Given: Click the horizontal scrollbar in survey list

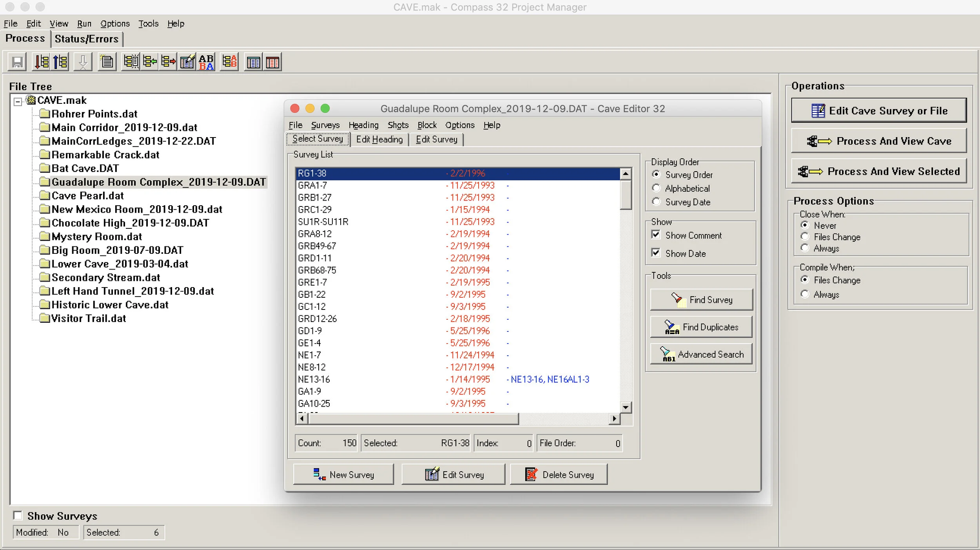Looking at the screenshot, I should (414, 419).
